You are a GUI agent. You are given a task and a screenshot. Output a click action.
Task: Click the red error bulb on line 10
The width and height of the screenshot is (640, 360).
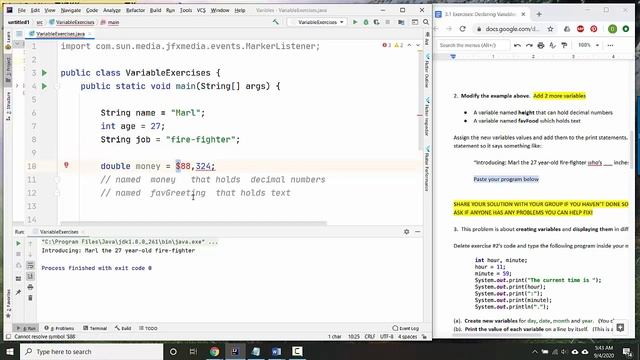click(66, 165)
